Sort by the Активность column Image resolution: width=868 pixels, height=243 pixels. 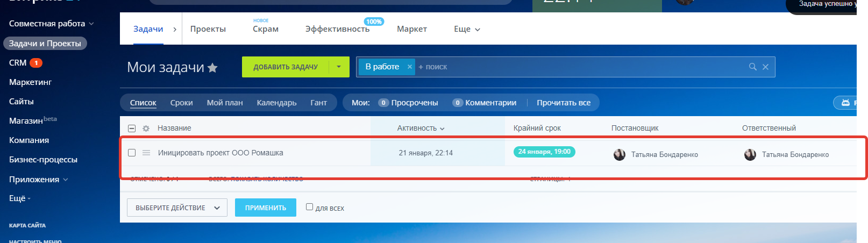click(421, 128)
